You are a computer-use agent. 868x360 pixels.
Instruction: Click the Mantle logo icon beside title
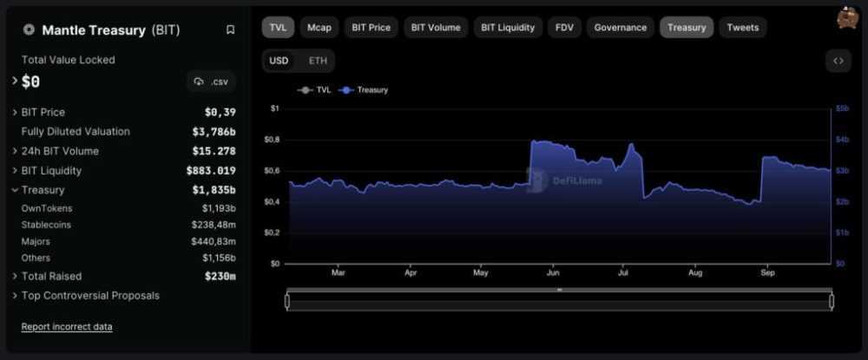point(29,29)
